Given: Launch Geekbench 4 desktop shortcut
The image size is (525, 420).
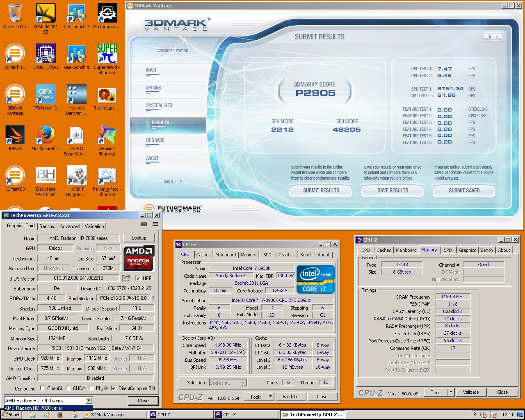Looking at the screenshot, I should [x=76, y=57].
